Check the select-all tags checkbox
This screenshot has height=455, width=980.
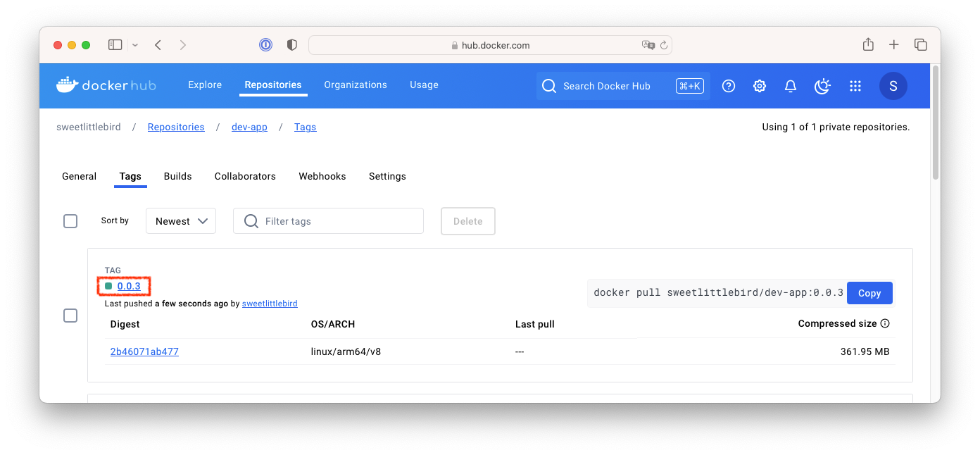pos(70,221)
